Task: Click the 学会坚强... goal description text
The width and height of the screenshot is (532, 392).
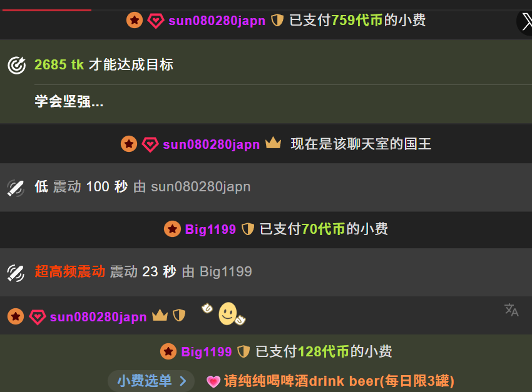Action: (69, 101)
